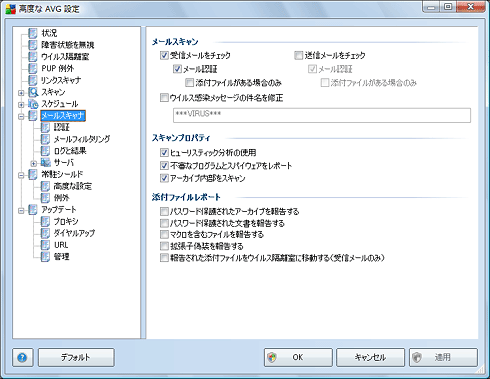The height and width of the screenshot is (379, 490).
Task: Confirm settings with OK button
Action: [298, 358]
